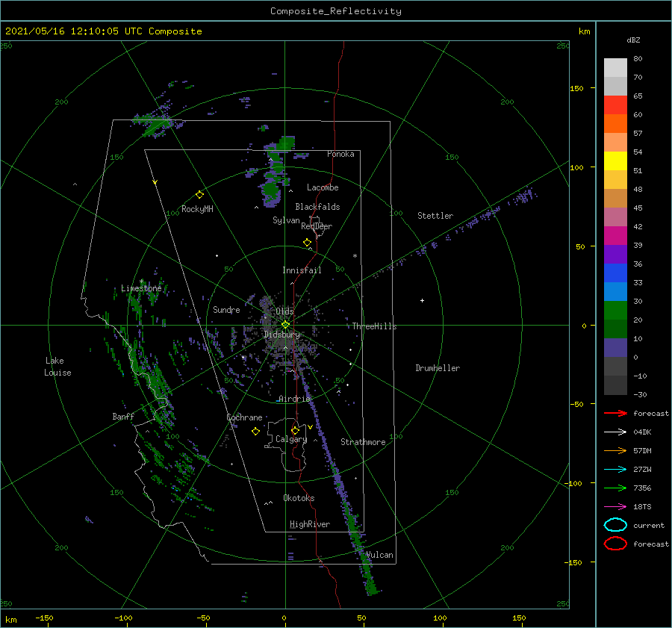Click the Lake Louise label
This screenshot has width=672, height=628.
57,367
